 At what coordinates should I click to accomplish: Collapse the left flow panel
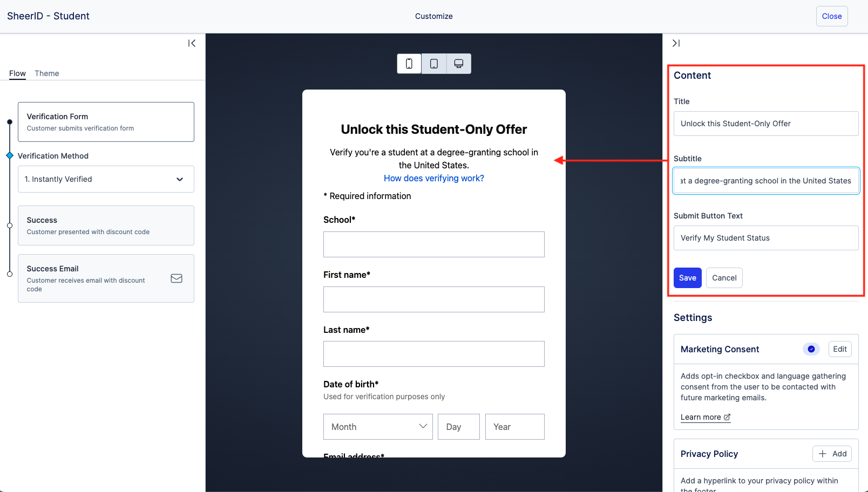tap(192, 43)
